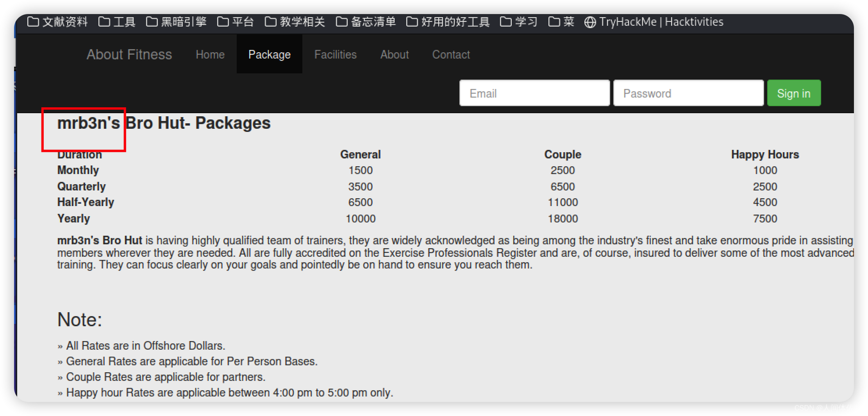Open the Facilities nav item

click(x=336, y=54)
